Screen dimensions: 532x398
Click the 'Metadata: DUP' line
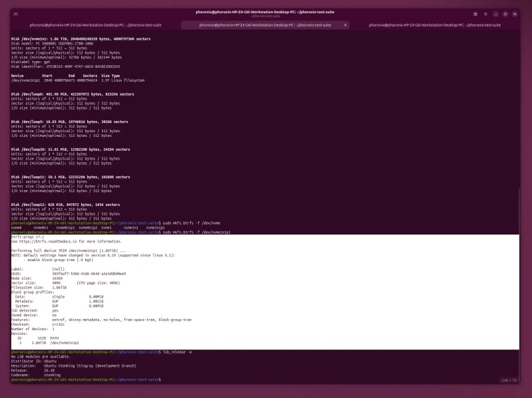point(59,302)
